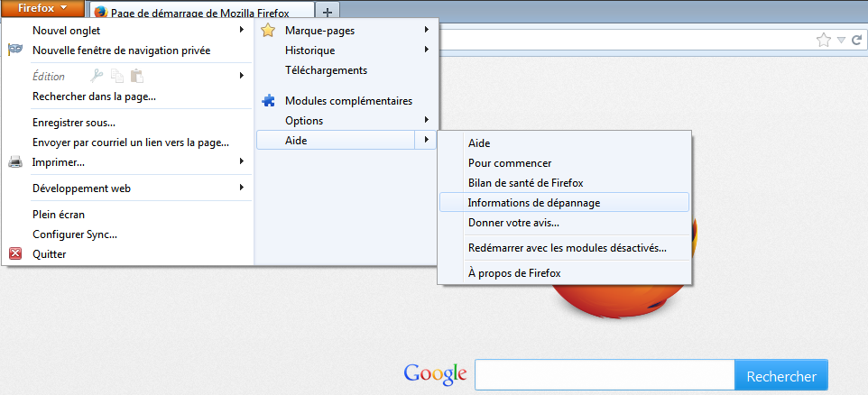Open À propos de Firefox
This screenshot has width=868, height=395.
[515, 273]
